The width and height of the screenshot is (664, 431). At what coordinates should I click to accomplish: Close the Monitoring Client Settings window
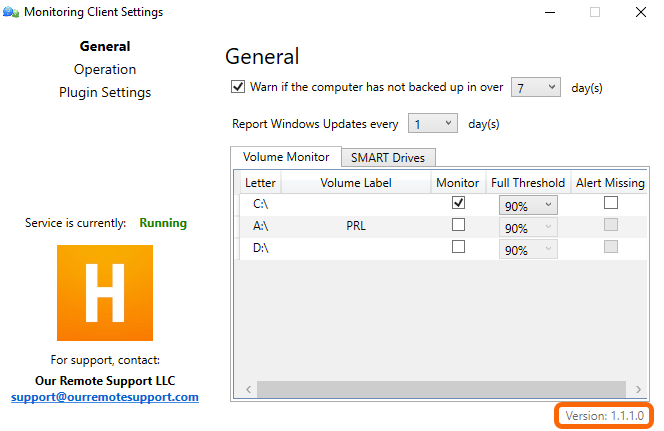tap(641, 12)
